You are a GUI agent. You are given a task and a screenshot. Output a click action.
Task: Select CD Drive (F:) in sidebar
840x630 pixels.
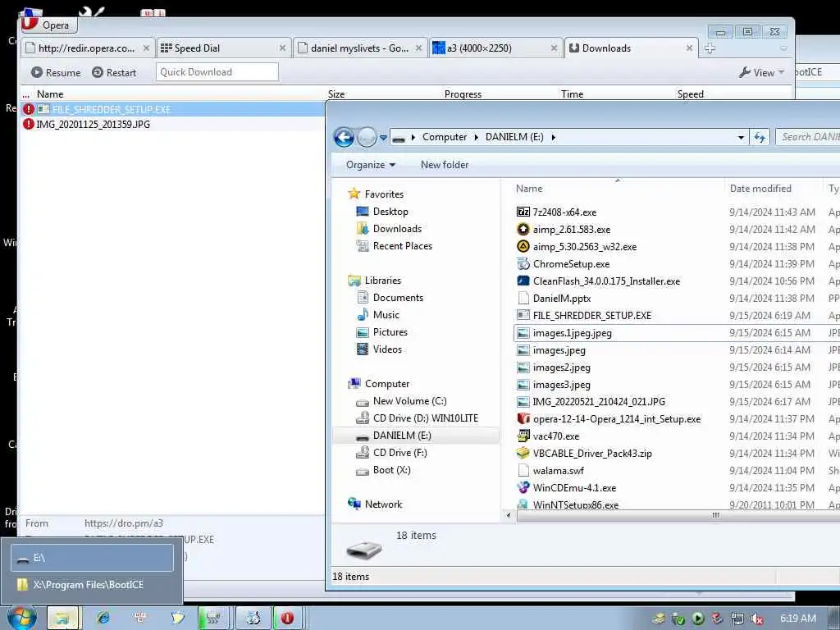(399, 453)
